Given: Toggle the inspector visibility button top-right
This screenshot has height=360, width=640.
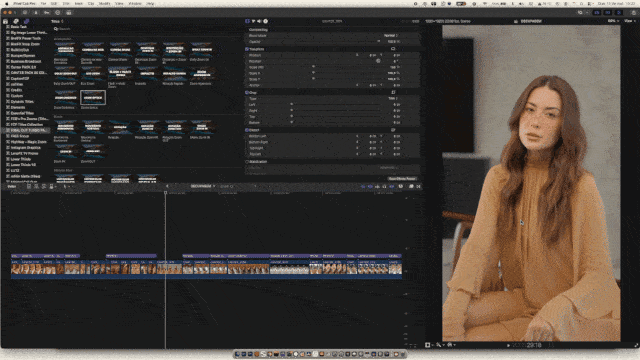Looking at the screenshot, I should click(x=618, y=13).
